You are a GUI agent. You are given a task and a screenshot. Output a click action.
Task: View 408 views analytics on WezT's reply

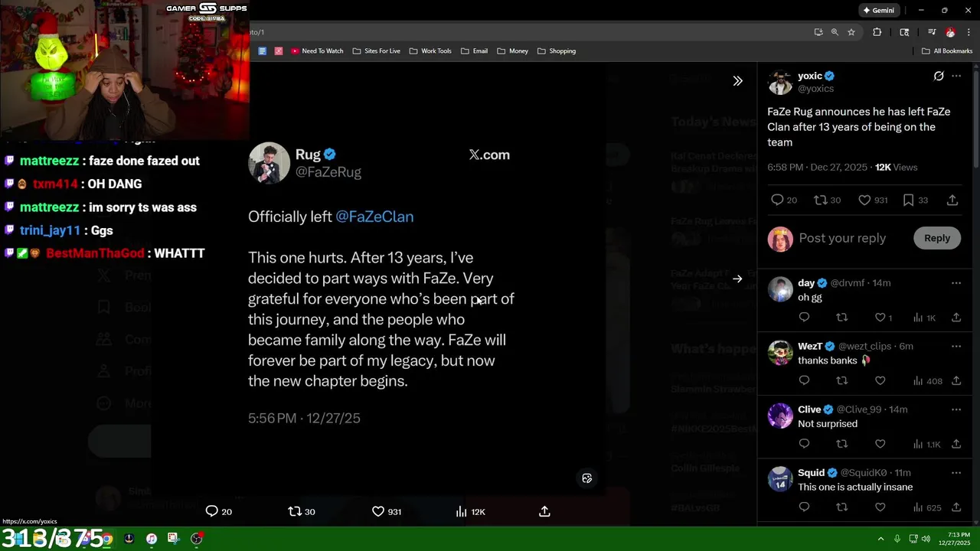[x=927, y=381]
